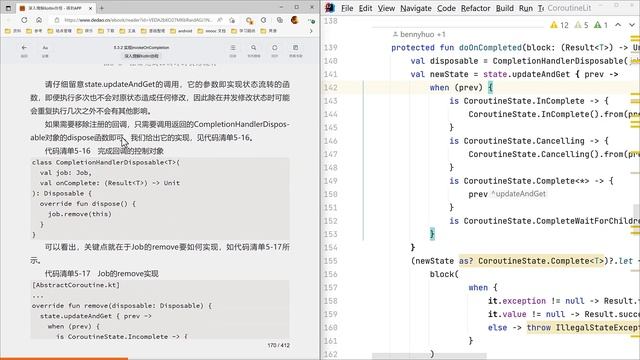
Task: Open the 'android' bookmarks folder
Action: (181, 31)
